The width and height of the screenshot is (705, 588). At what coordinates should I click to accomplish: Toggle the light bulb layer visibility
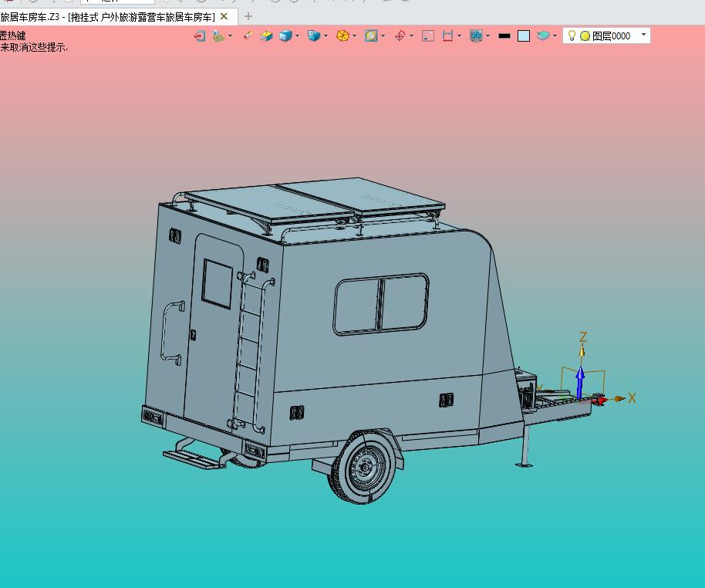pos(572,35)
